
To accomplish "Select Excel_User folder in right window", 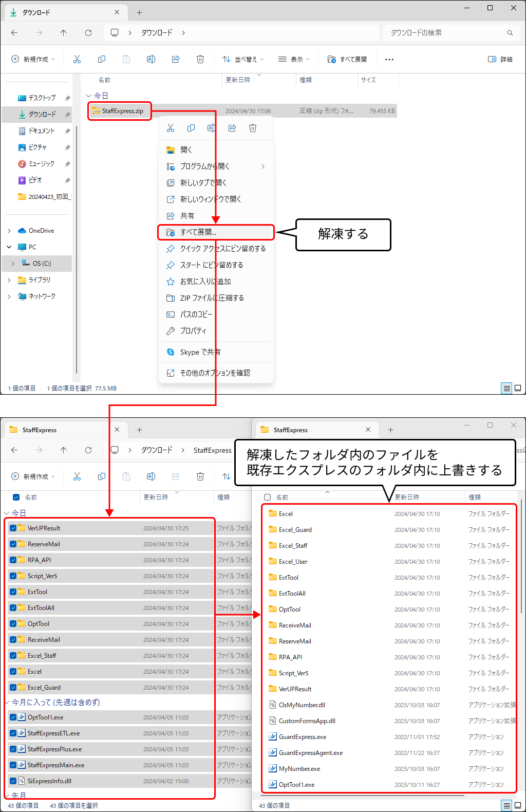I will 293,562.
